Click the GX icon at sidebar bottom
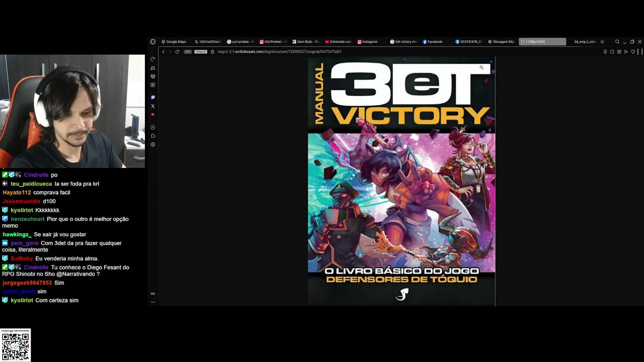This screenshot has width=644, height=362. pyautogui.click(x=153, y=294)
